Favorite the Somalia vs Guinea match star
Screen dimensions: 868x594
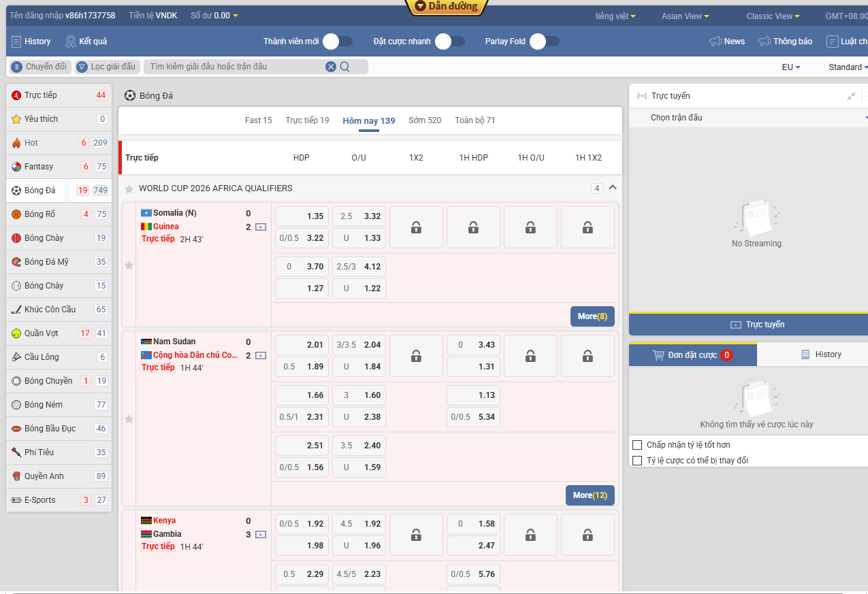(129, 265)
